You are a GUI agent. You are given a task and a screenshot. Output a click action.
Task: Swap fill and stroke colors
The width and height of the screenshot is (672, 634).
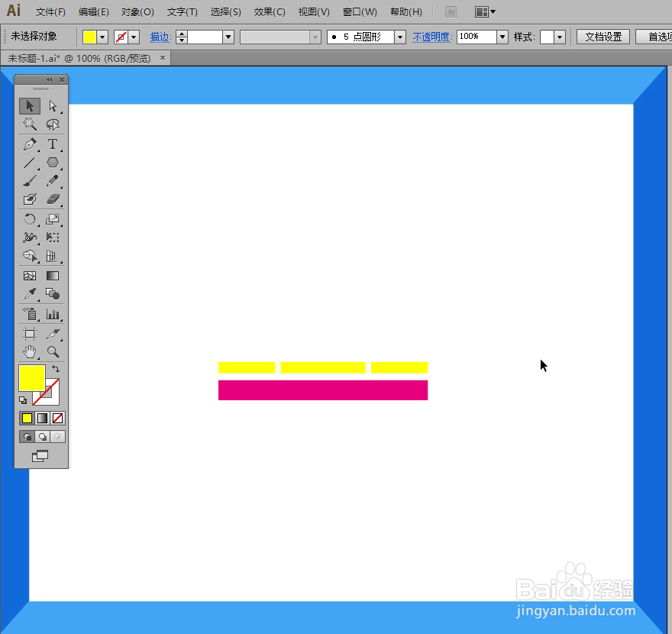(56, 369)
